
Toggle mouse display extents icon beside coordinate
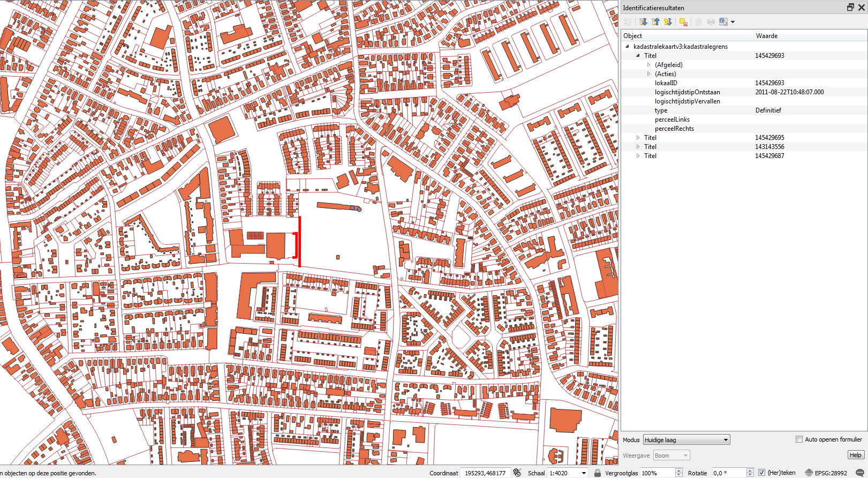[x=517, y=473]
